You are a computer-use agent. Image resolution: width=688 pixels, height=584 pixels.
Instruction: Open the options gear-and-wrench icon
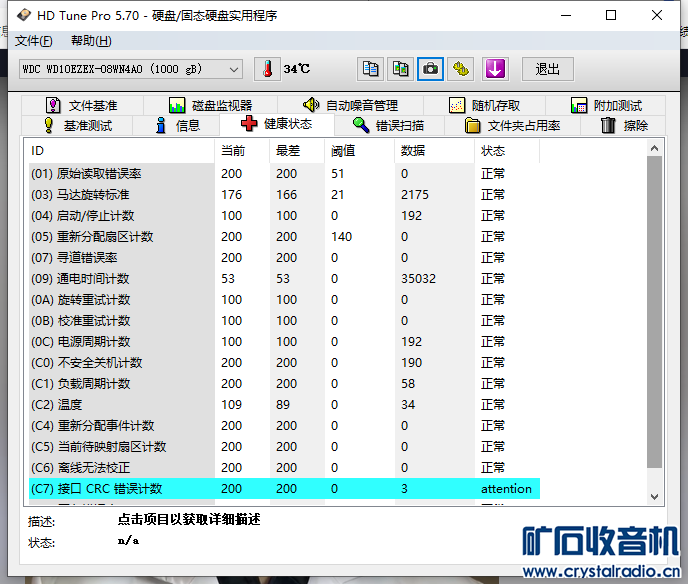tap(460, 69)
